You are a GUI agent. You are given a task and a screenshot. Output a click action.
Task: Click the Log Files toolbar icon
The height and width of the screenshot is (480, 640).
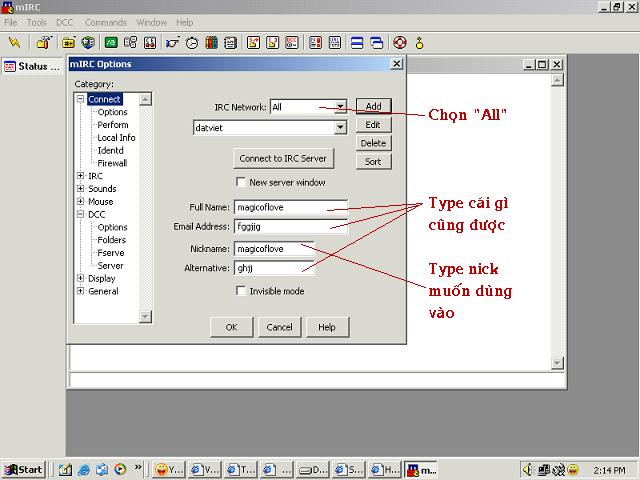pyautogui.click(x=335, y=42)
